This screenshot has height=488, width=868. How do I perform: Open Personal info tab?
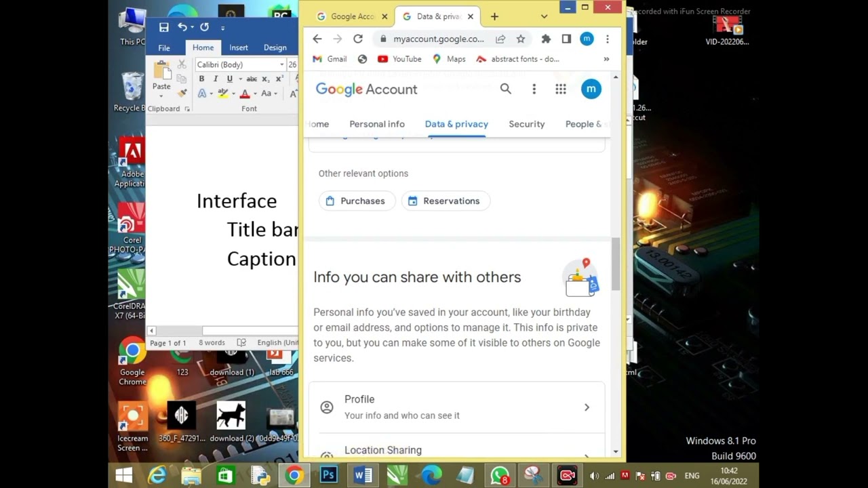[x=377, y=124]
